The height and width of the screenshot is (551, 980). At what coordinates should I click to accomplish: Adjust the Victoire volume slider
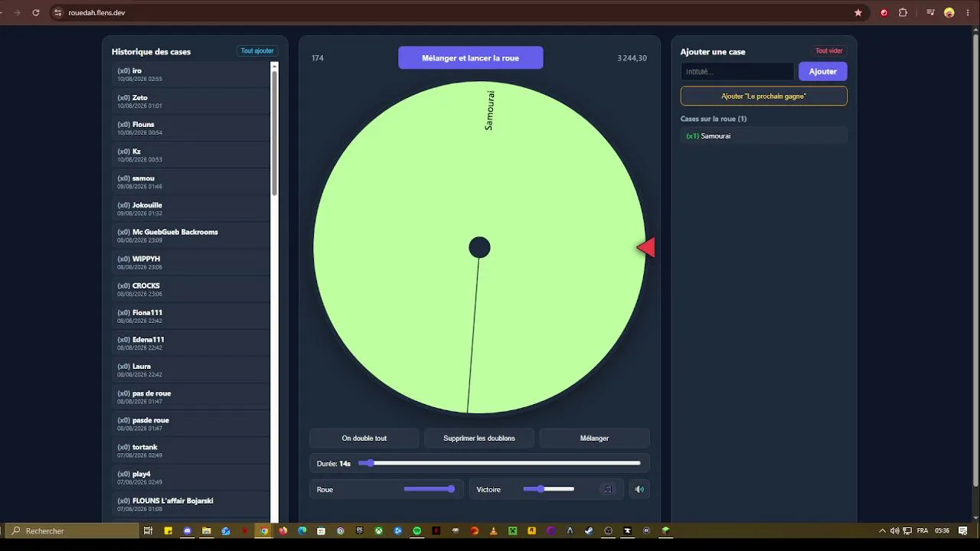tap(549, 489)
